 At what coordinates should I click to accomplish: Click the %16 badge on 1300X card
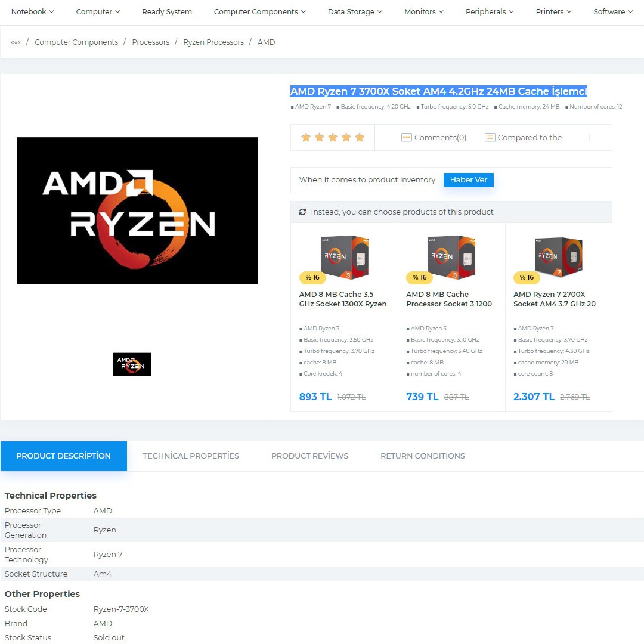[x=312, y=278]
